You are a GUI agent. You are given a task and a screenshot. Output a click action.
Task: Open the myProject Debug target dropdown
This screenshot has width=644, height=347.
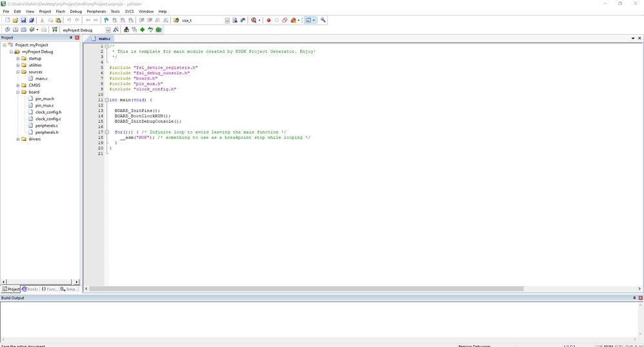[108, 30]
